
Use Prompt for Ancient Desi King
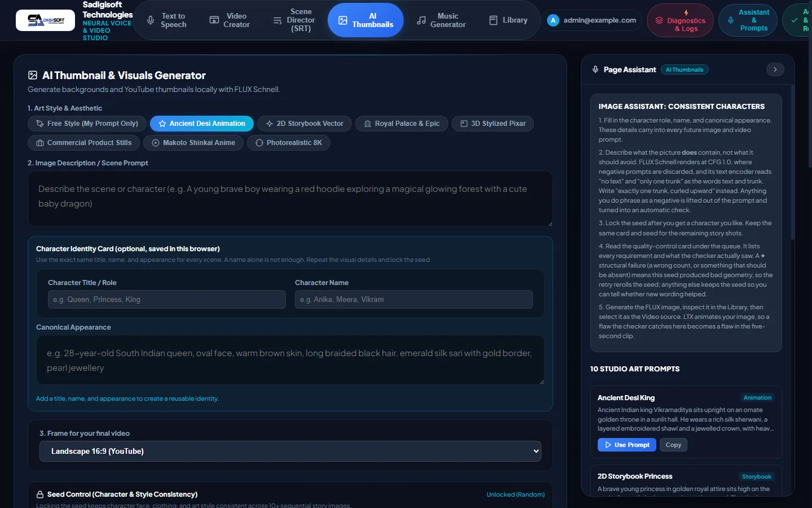[x=627, y=445]
